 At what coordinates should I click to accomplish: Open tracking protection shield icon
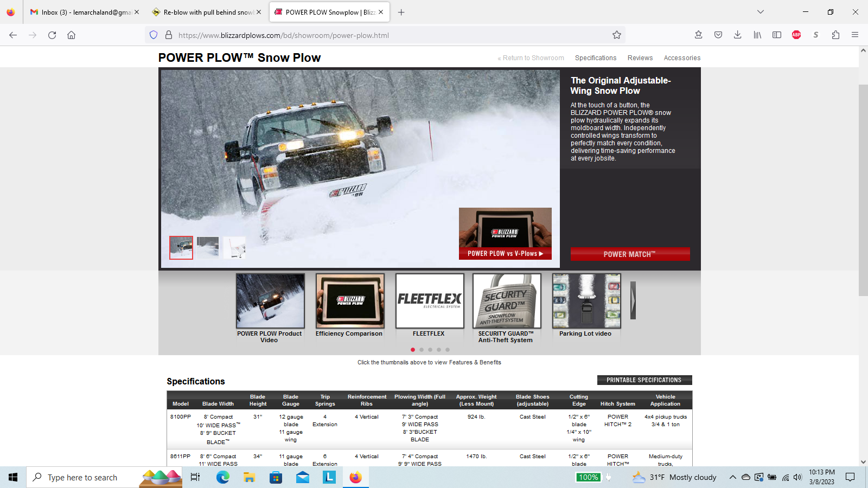click(x=154, y=35)
